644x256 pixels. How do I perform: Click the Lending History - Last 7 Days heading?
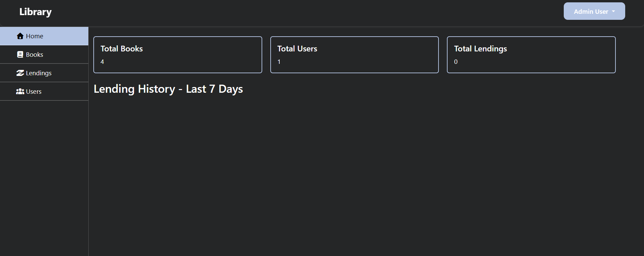168,89
